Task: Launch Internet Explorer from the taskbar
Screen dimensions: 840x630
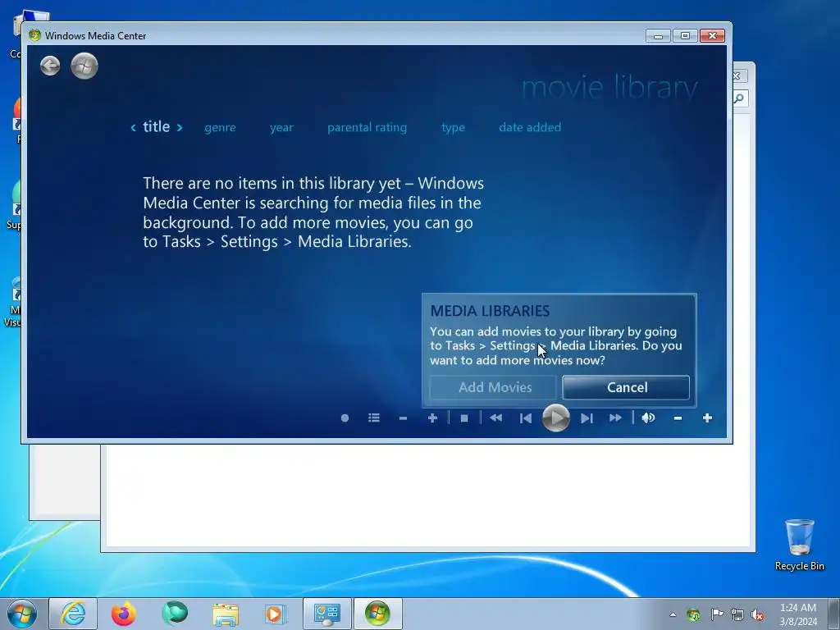Action: [x=73, y=614]
